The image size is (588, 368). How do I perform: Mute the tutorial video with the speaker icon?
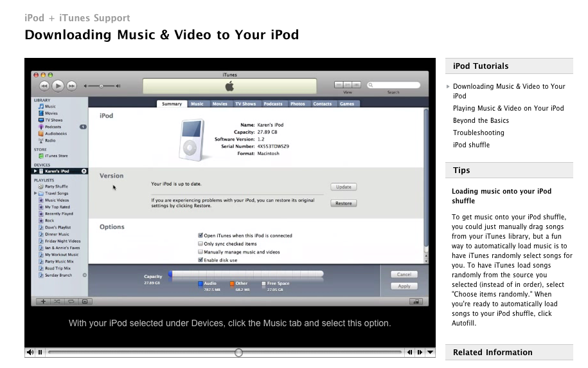coord(30,353)
